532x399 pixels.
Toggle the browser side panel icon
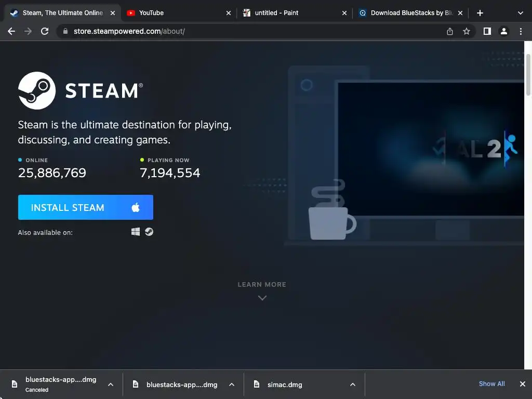point(487,31)
